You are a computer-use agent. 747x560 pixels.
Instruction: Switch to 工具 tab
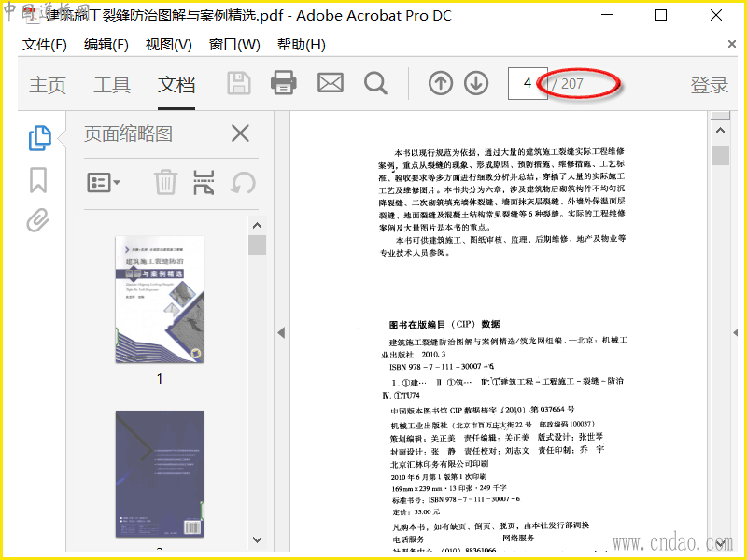pyautogui.click(x=112, y=85)
